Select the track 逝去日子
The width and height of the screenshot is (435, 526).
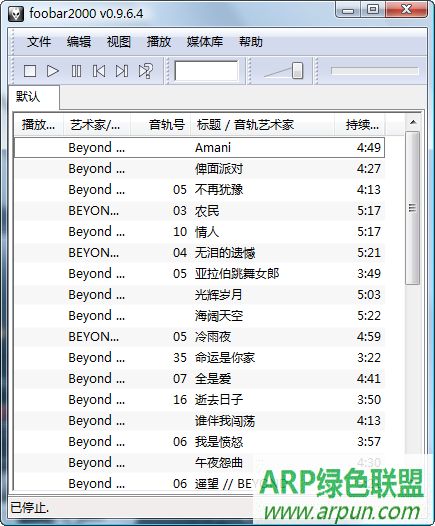(x=199, y=400)
